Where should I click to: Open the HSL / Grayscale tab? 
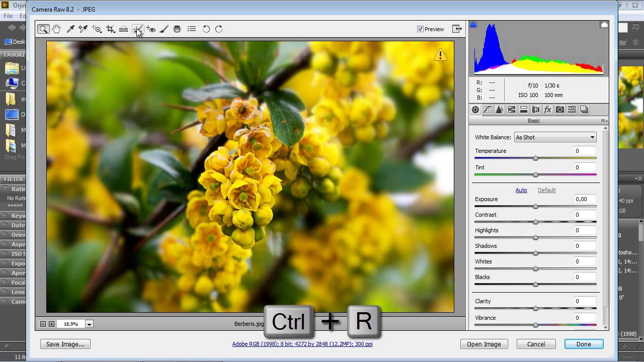click(512, 110)
